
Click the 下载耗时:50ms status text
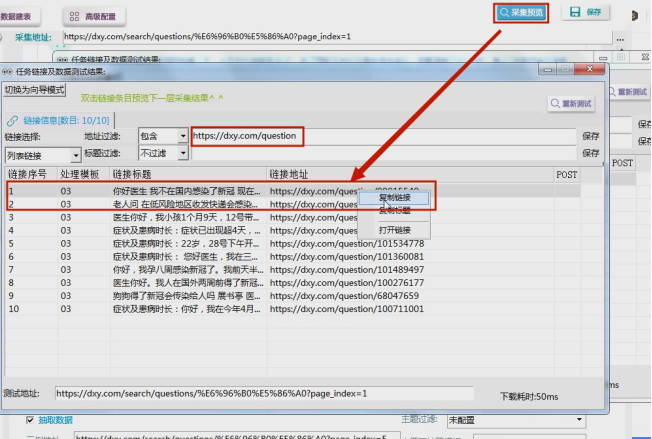529,397
